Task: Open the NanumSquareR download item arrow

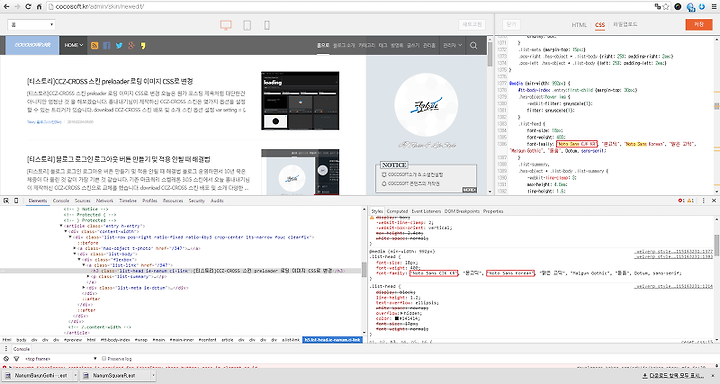Action: coord(153,376)
